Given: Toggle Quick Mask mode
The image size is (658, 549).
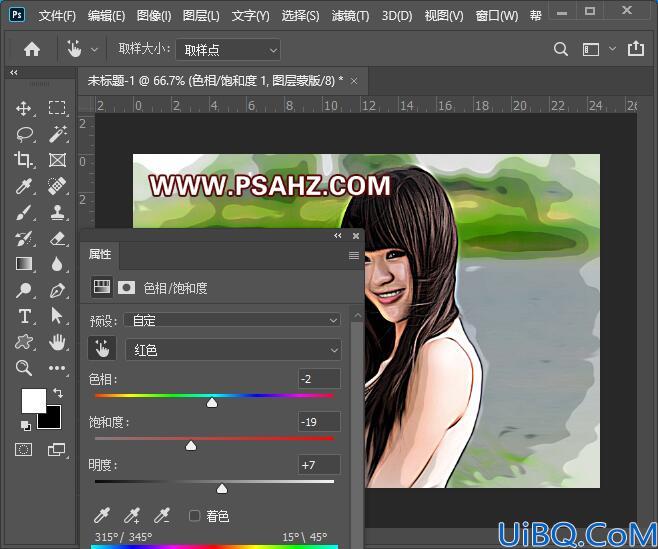Looking at the screenshot, I should coord(24,450).
